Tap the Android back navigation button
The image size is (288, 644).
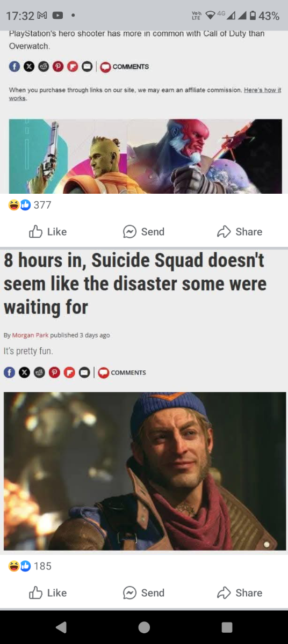pyautogui.click(x=61, y=627)
